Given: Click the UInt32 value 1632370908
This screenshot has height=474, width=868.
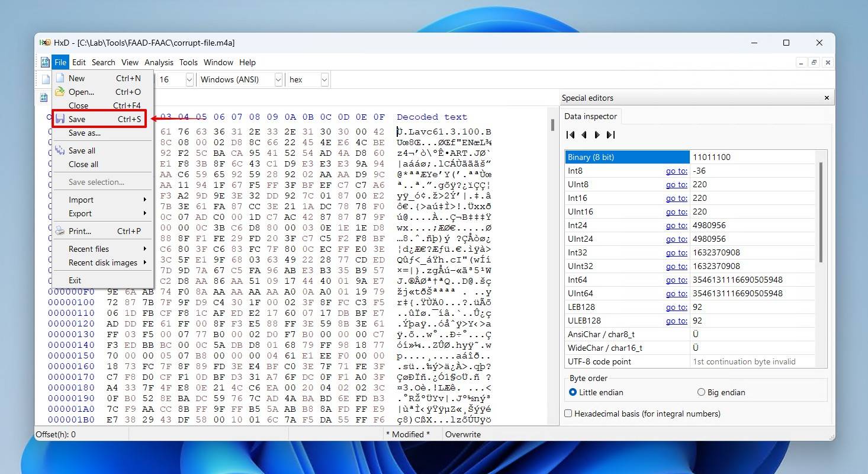Looking at the screenshot, I should [x=716, y=266].
